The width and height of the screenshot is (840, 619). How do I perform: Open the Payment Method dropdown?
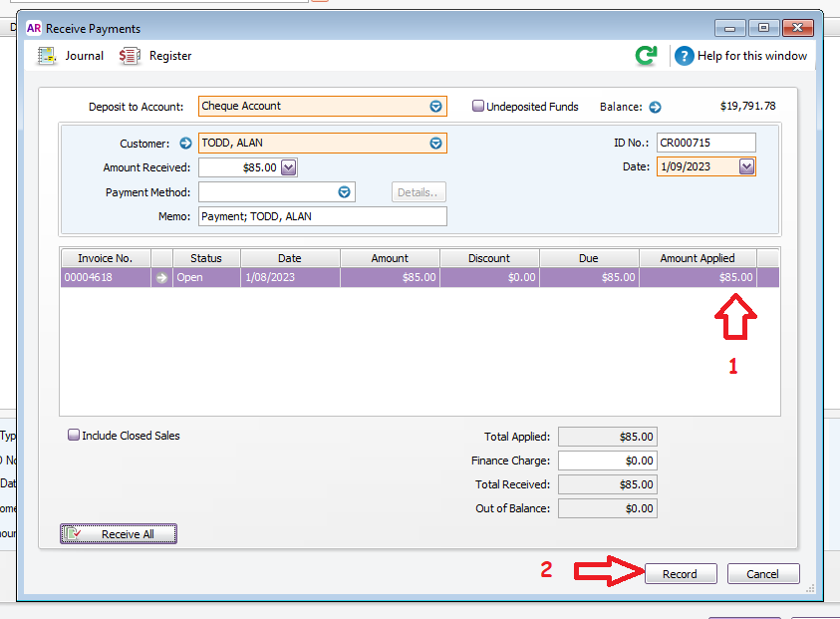344,192
